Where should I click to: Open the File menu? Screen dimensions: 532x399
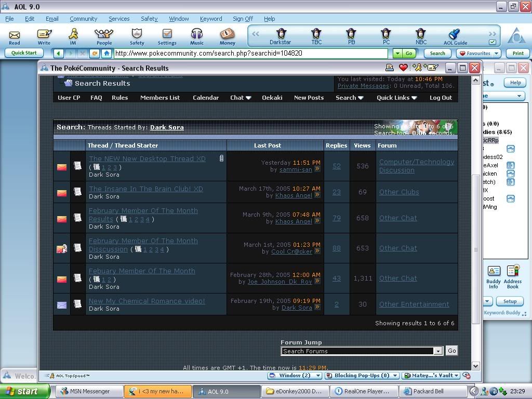(x=9, y=19)
